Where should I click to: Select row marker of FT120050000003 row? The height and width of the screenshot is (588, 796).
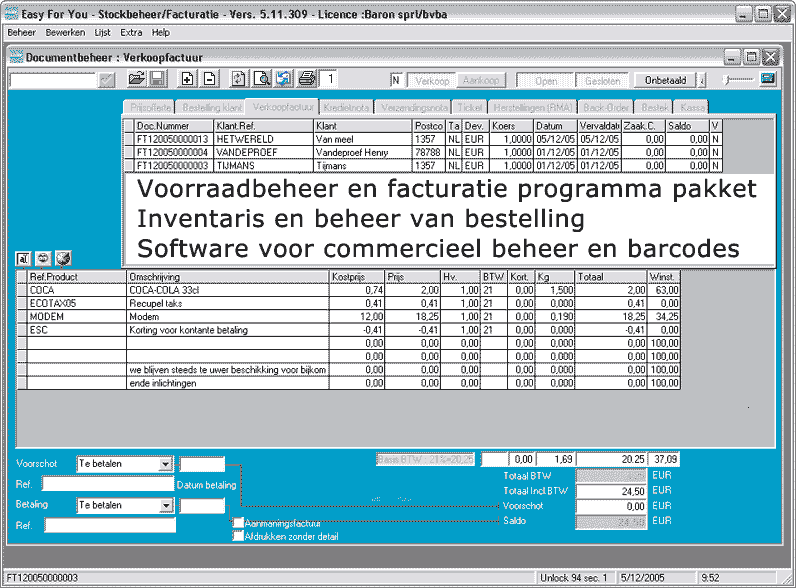[129, 166]
